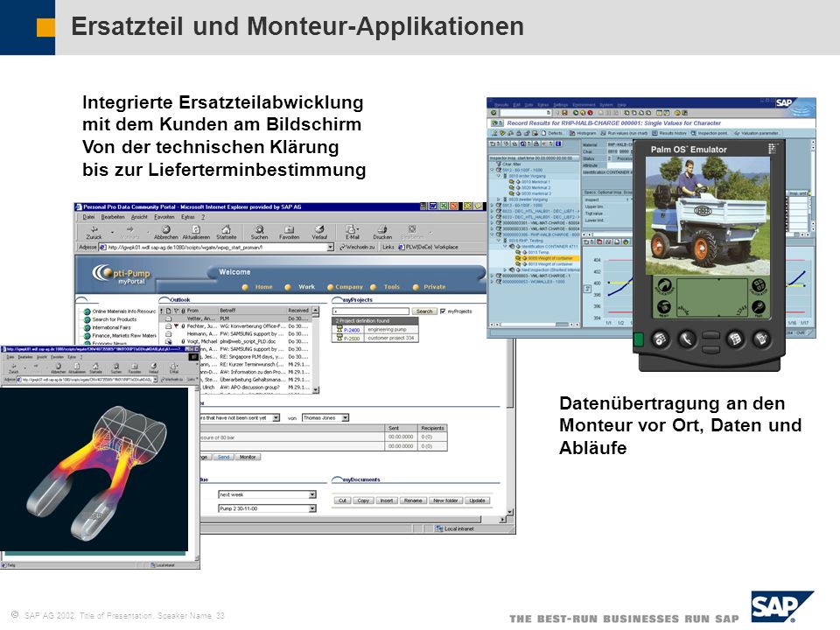Open the 'Pump 2 30-11-00' dropdown
This screenshot has height=630, width=840.
(312, 508)
